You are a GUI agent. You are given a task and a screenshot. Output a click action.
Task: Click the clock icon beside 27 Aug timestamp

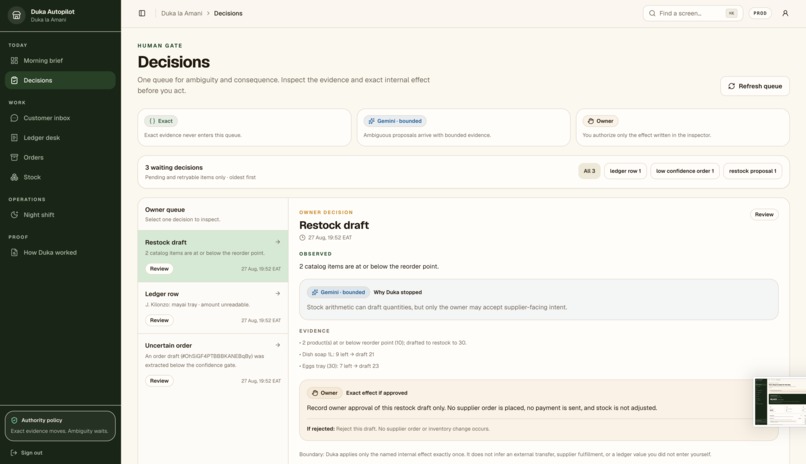coord(302,238)
